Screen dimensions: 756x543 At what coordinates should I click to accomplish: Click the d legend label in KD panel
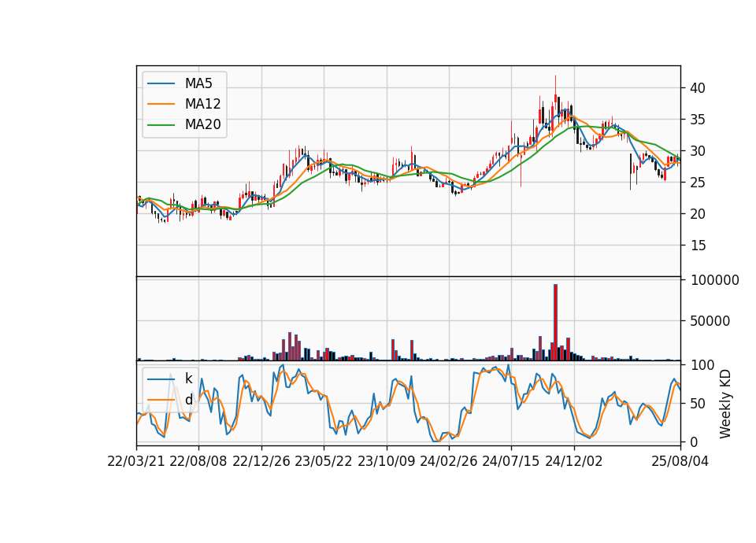click(189, 400)
